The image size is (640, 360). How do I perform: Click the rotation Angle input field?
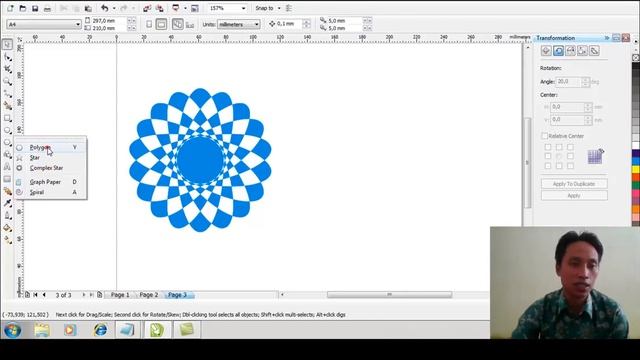(x=568, y=82)
